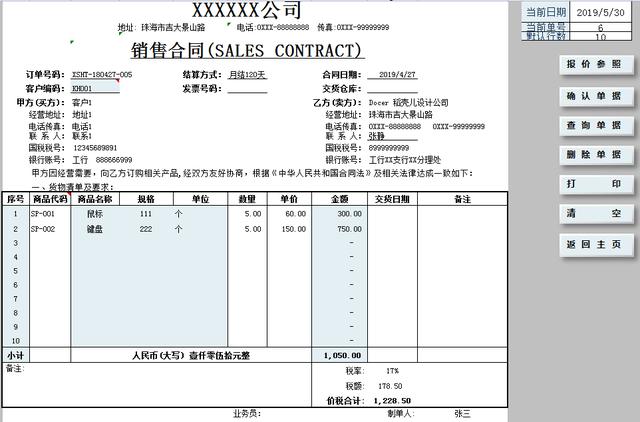Click the 清空 button

pos(596,213)
